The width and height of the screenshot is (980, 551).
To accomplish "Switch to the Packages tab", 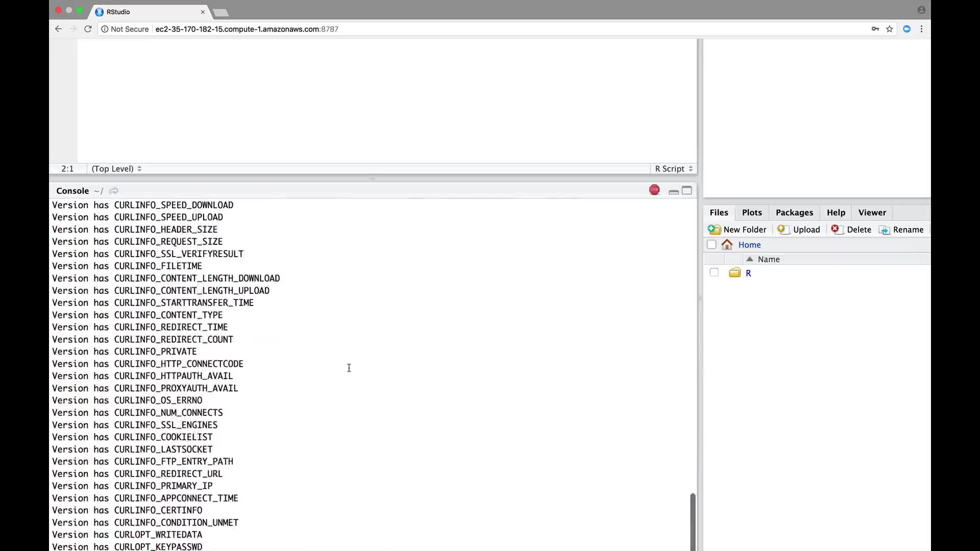I will (x=794, y=213).
